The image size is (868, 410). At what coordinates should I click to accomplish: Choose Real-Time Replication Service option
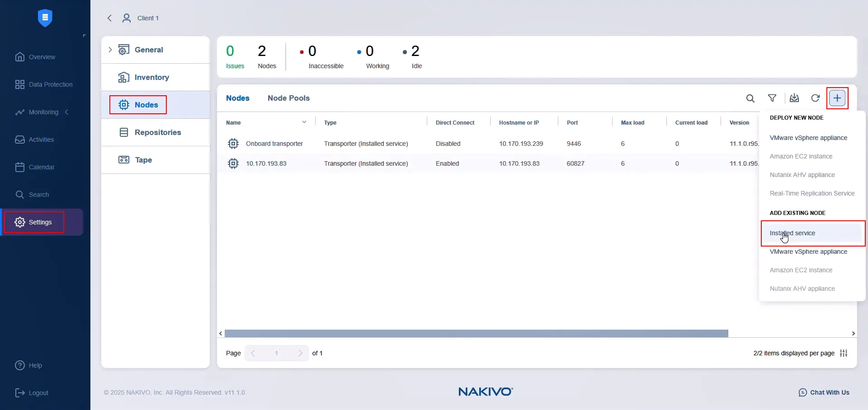[x=812, y=193]
